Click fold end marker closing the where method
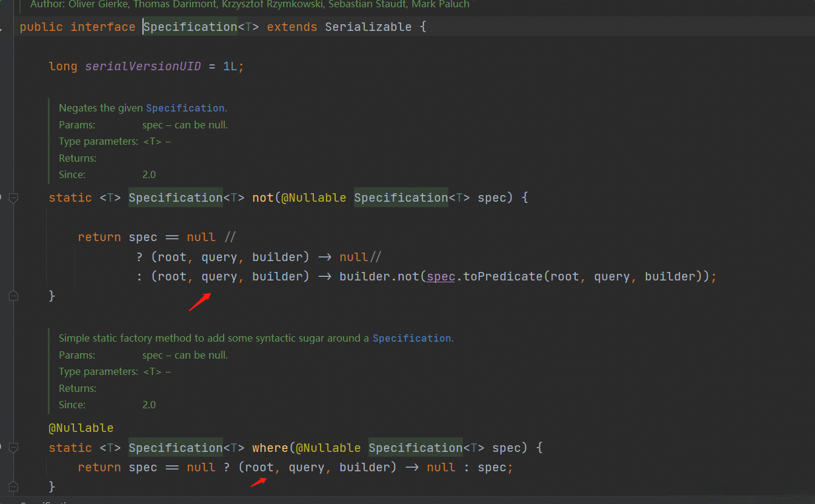815x504 pixels. point(13,486)
